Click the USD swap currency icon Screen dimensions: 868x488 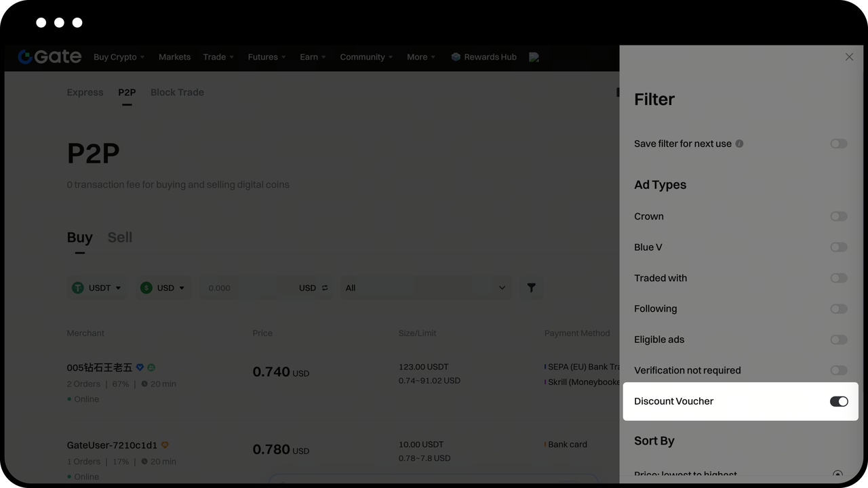pos(325,288)
